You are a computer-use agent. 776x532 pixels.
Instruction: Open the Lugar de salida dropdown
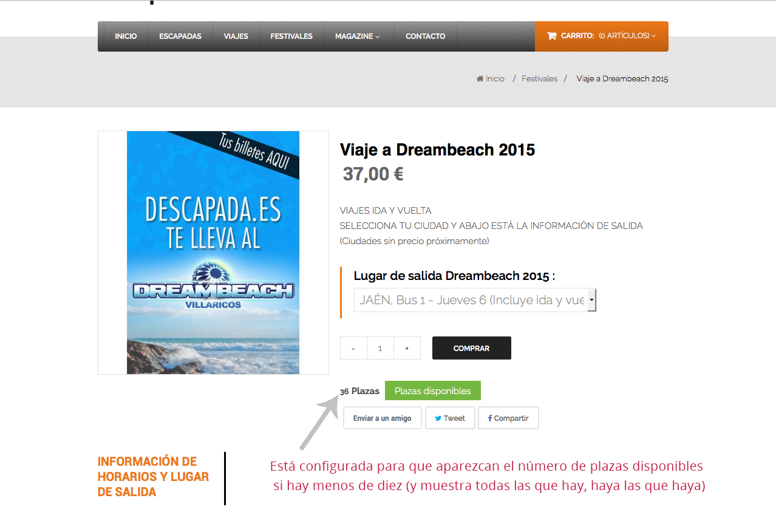tap(475, 300)
